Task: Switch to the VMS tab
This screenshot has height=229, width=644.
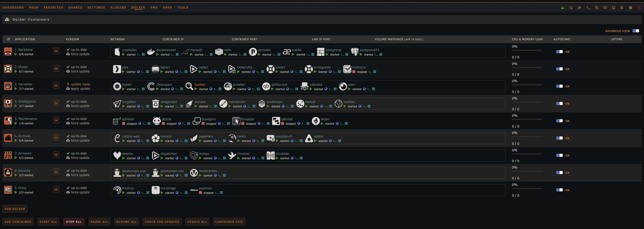Action: pyautogui.click(x=154, y=7)
